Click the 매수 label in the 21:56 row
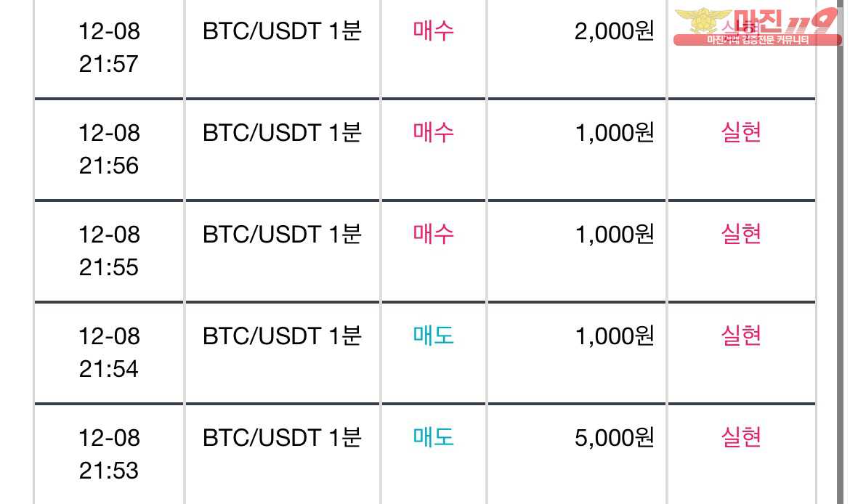The width and height of the screenshot is (850, 504). 433,132
